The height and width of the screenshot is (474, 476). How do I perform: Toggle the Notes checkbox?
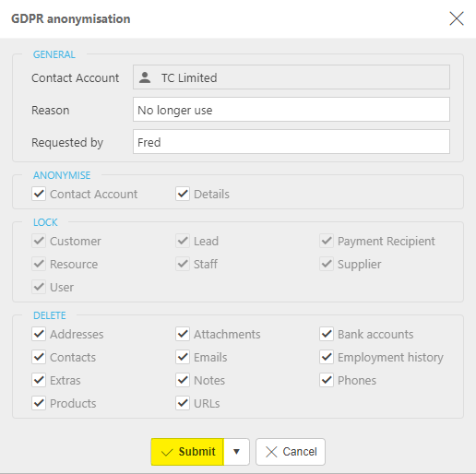click(x=183, y=380)
